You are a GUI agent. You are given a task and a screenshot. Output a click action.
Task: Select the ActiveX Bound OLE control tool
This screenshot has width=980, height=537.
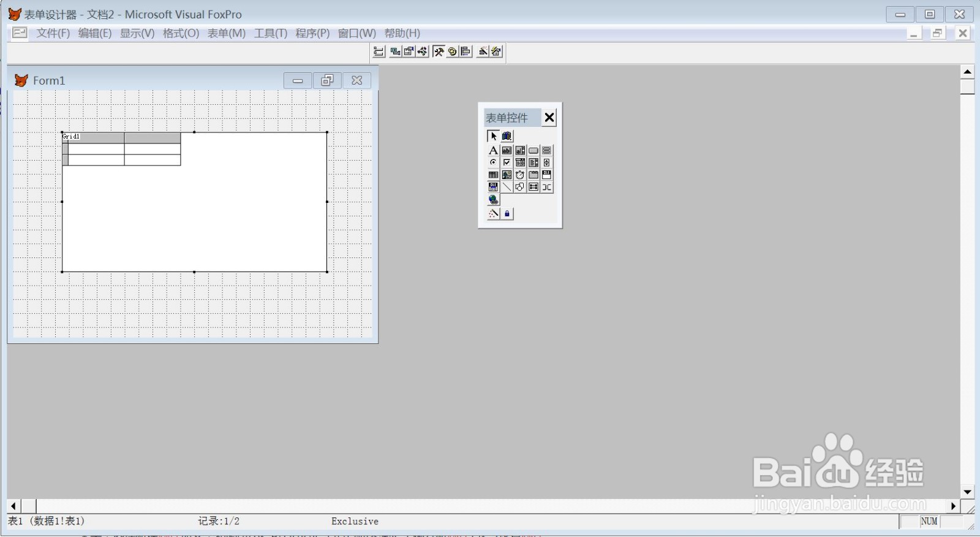coord(493,187)
